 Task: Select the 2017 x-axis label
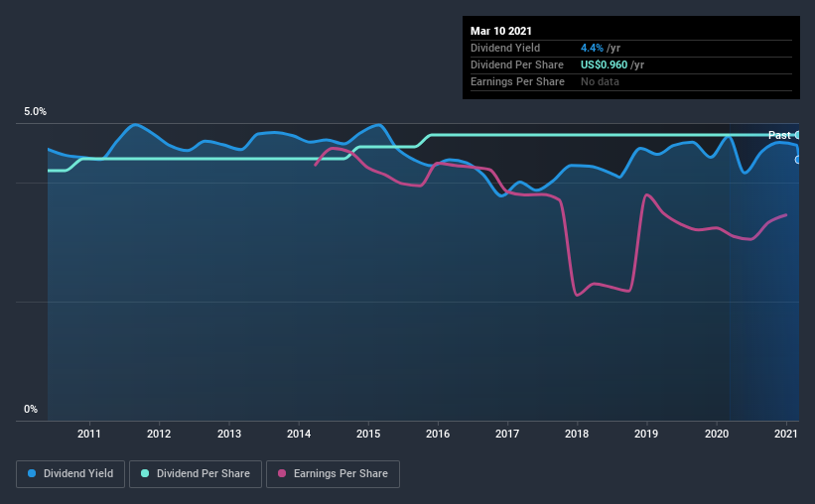507,434
